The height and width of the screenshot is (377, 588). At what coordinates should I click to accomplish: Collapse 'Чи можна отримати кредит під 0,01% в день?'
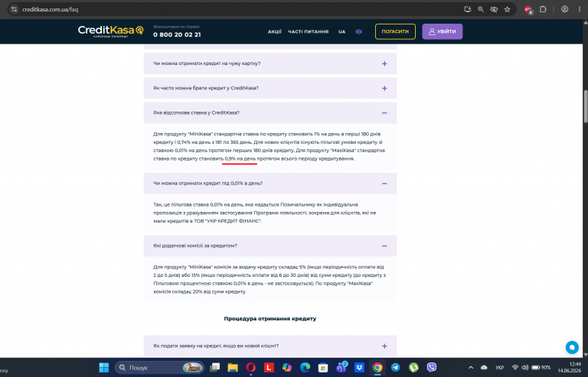[270, 184]
